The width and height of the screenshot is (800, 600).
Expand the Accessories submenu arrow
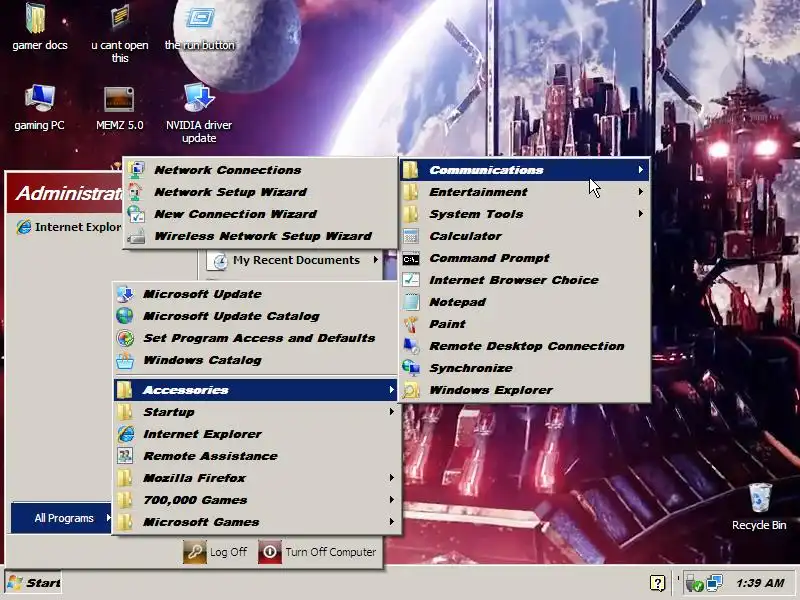click(x=391, y=390)
